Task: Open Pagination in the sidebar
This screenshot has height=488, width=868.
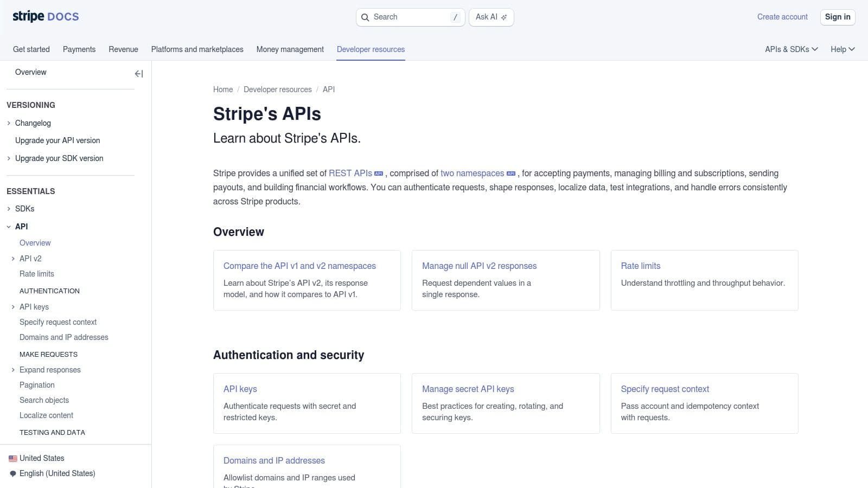Action: (x=37, y=385)
